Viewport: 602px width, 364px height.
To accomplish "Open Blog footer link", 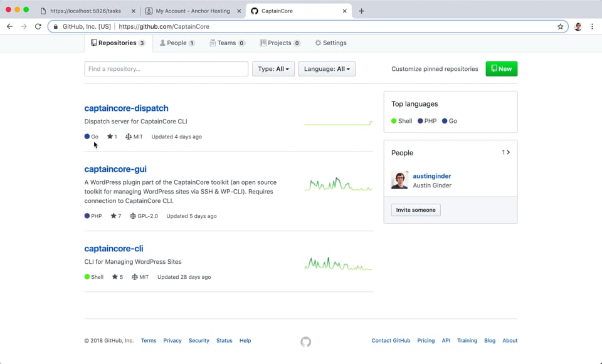I will 490,341.
